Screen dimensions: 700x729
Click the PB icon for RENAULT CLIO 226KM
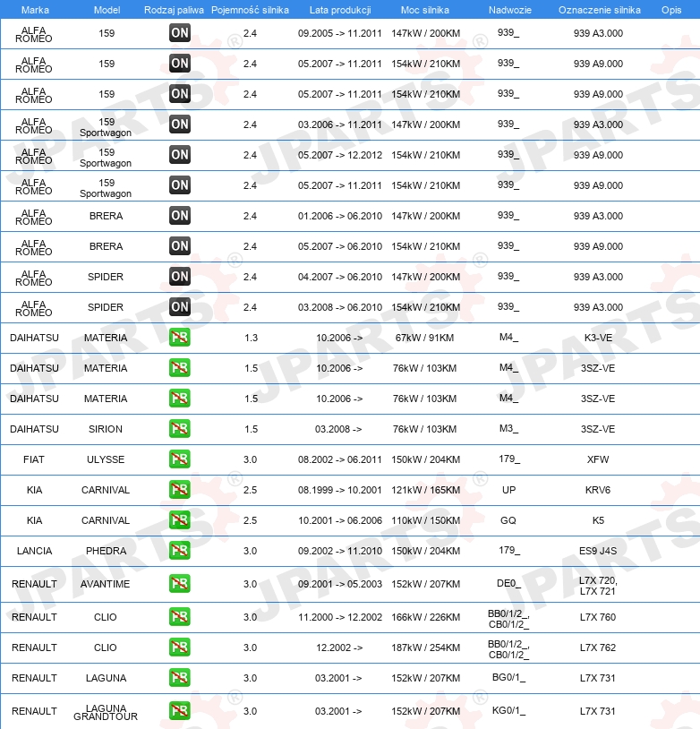(x=180, y=617)
